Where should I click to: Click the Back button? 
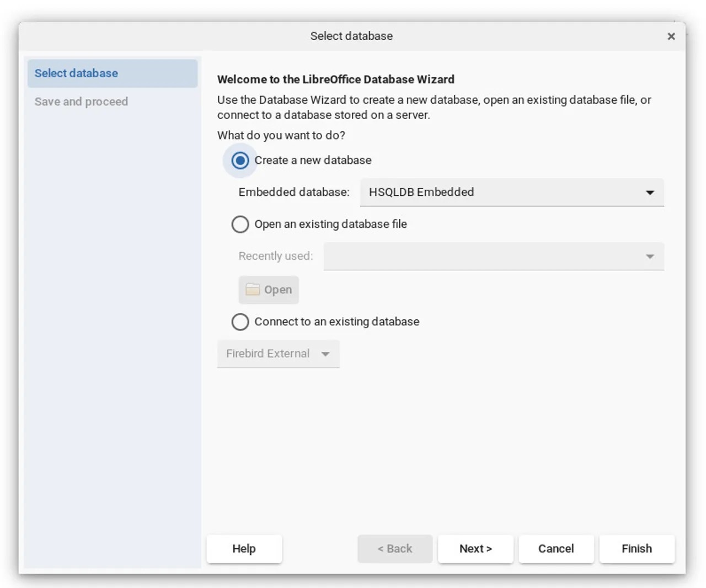394,549
